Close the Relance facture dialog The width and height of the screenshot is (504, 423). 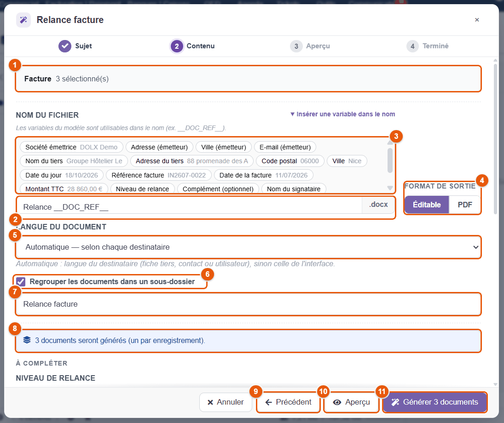tap(477, 20)
